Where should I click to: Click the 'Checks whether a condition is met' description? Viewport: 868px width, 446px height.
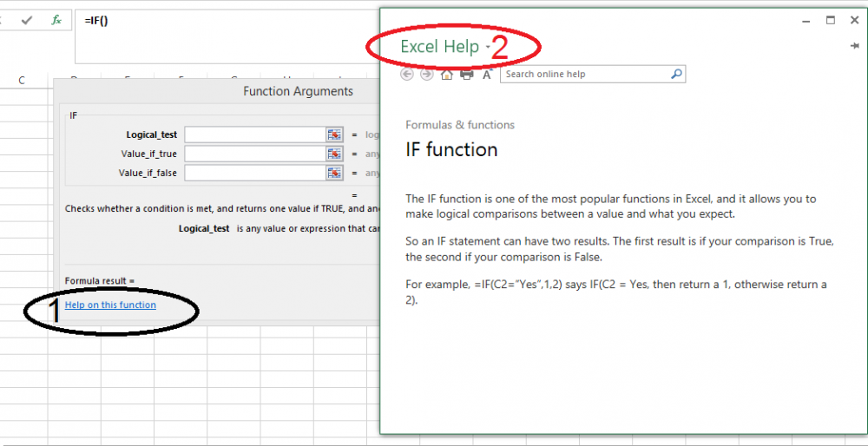(x=222, y=208)
